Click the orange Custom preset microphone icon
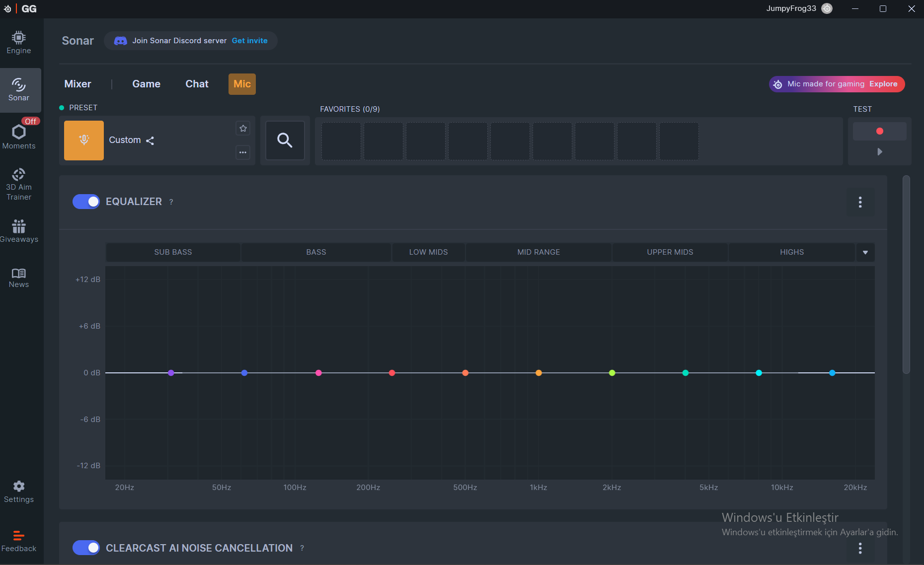Viewport: 924px width, 565px height. pyautogui.click(x=84, y=141)
